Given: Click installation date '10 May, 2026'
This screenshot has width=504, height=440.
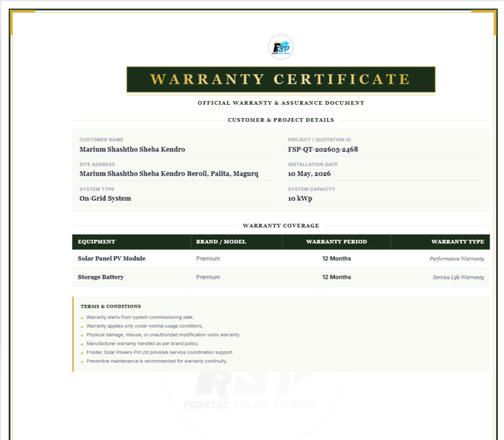Looking at the screenshot, I should [x=309, y=174].
